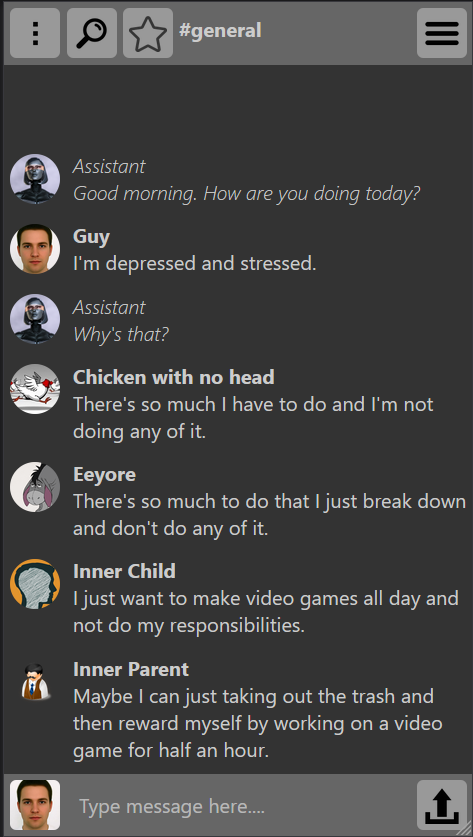Click the upload send button

click(x=442, y=805)
